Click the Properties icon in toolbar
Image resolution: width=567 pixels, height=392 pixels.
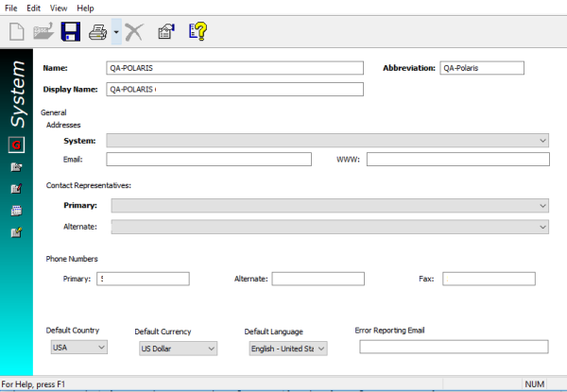(x=166, y=32)
